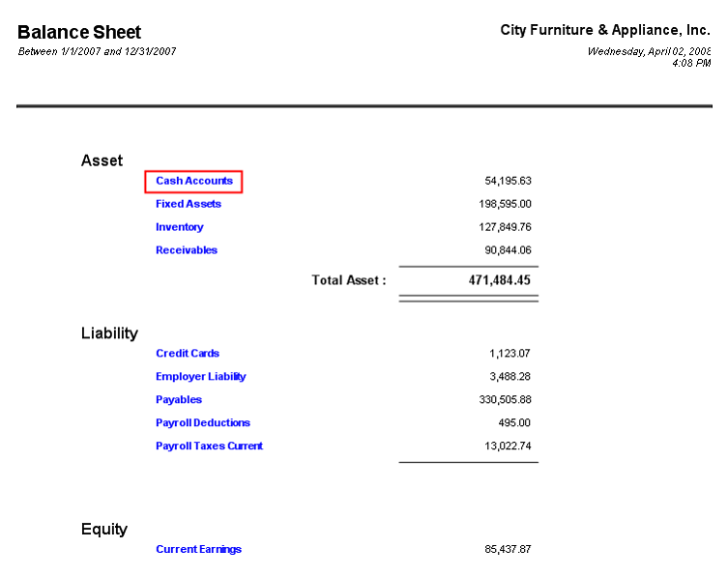Click the Liability section heading

[109, 333]
